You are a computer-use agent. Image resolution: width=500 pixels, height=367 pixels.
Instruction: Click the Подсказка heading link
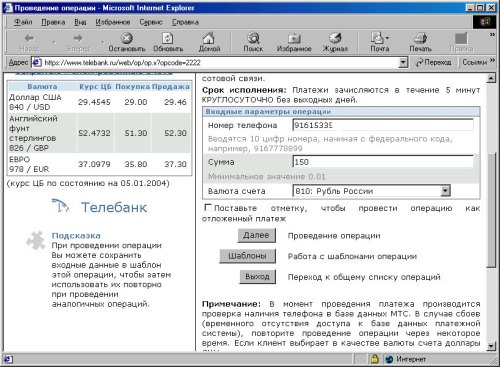76,236
